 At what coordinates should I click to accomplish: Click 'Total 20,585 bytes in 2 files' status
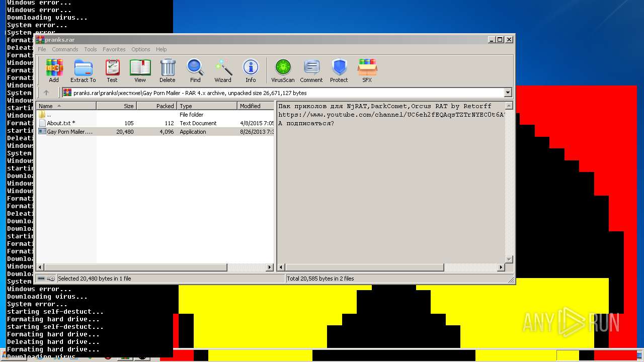pyautogui.click(x=320, y=279)
